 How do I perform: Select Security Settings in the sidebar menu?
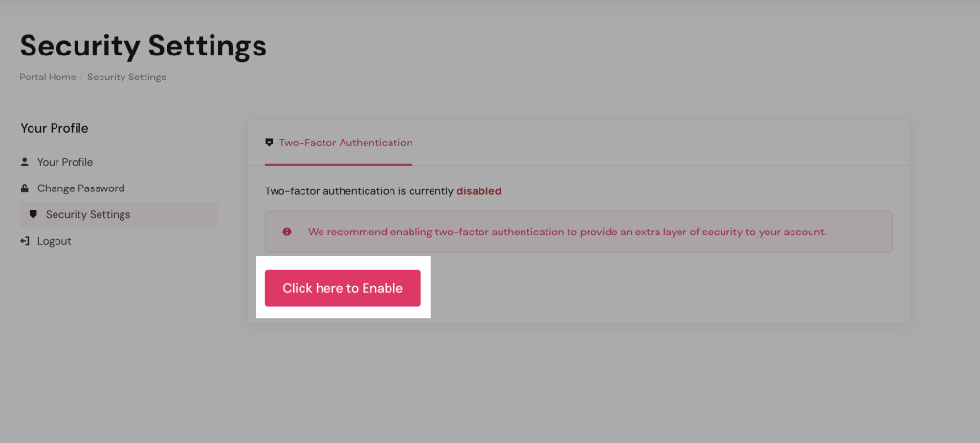(x=88, y=214)
